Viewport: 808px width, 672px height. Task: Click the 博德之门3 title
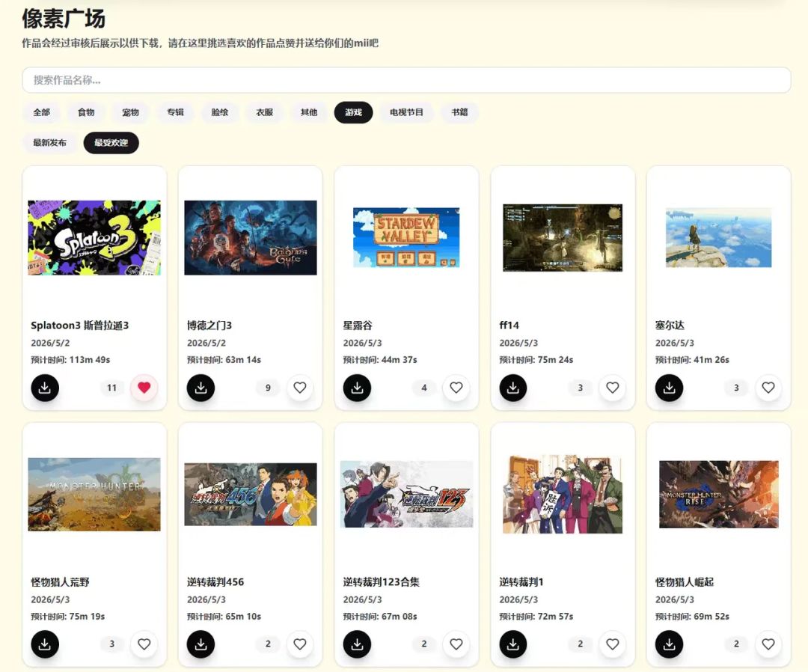tap(209, 326)
